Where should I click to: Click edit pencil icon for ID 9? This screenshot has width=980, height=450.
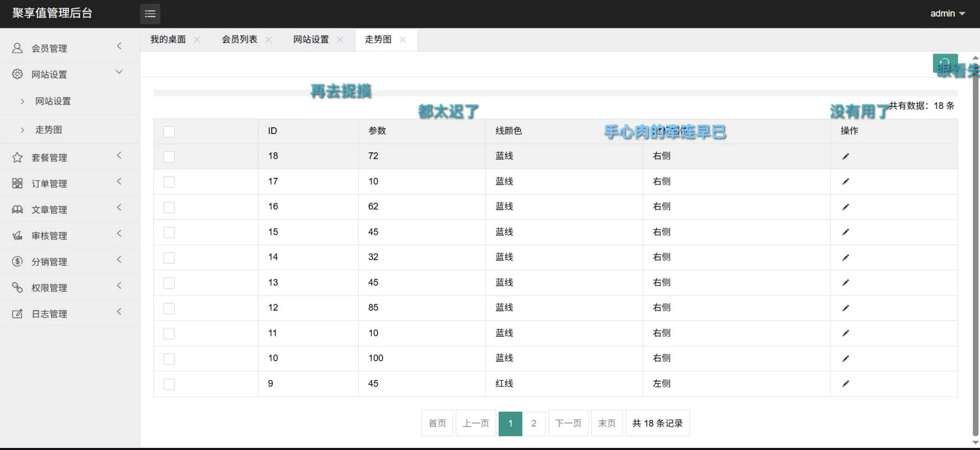[845, 384]
